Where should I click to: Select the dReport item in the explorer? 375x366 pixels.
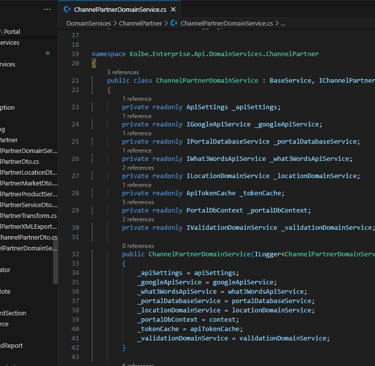(11, 346)
